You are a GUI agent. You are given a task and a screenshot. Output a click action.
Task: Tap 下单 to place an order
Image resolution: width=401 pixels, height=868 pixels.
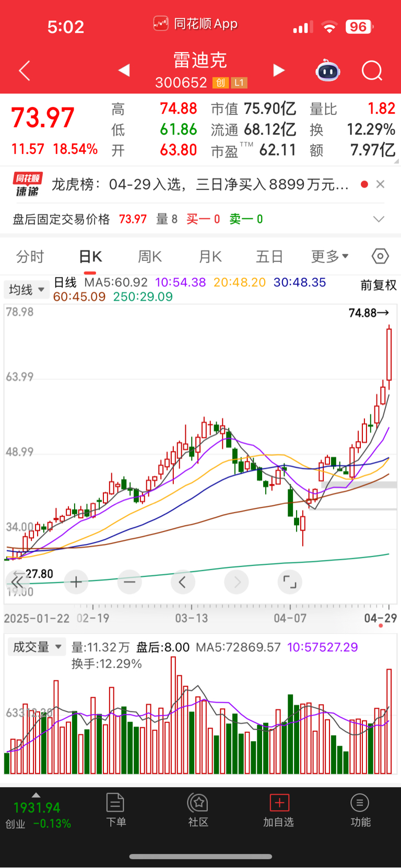pos(115,810)
